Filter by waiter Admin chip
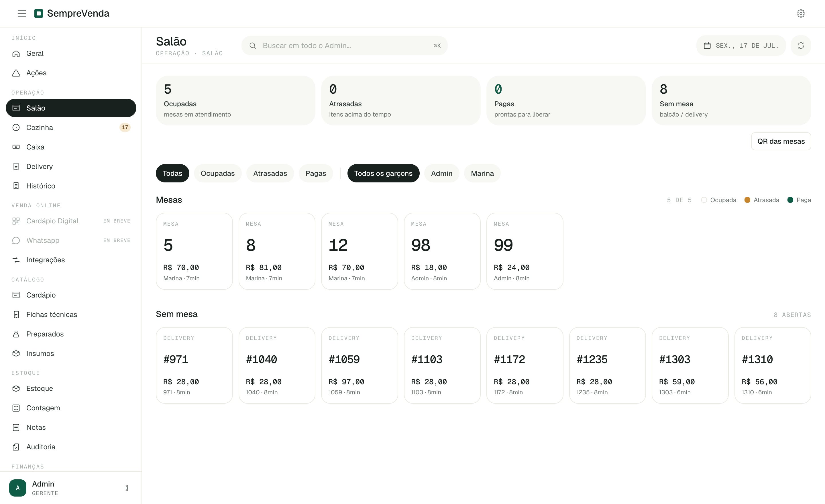 [x=442, y=173]
